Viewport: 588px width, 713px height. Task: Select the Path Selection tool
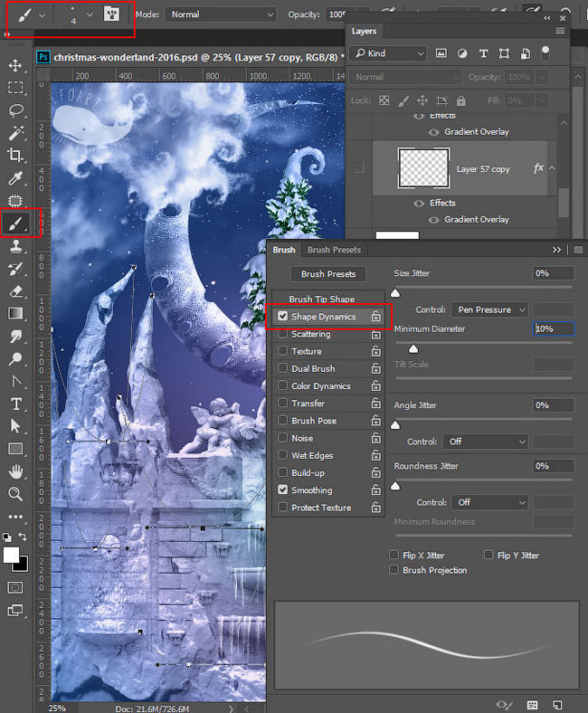coord(15,426)
